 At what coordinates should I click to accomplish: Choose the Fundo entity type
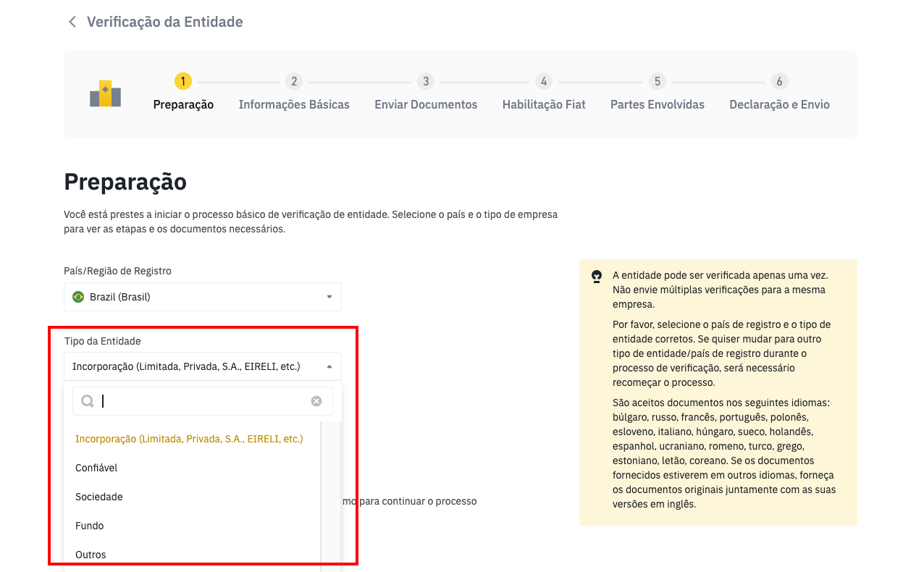tap(192, 526)
